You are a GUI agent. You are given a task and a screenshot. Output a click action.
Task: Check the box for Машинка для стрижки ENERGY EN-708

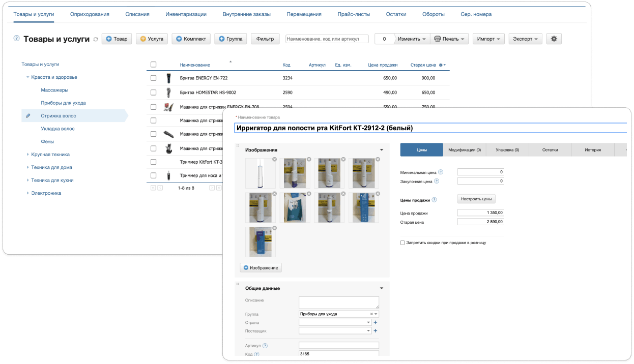tap(154, 107)
